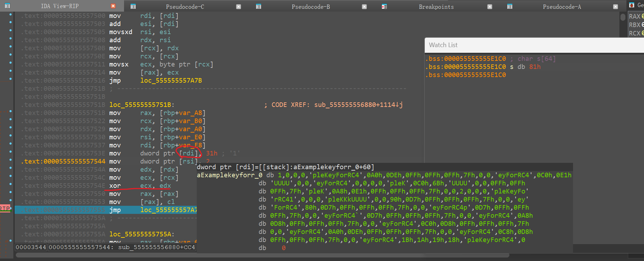Viewport: 644px width, 261px height.
Task: Click the Pseudocode-C tab icon
Action: [133, 7]
